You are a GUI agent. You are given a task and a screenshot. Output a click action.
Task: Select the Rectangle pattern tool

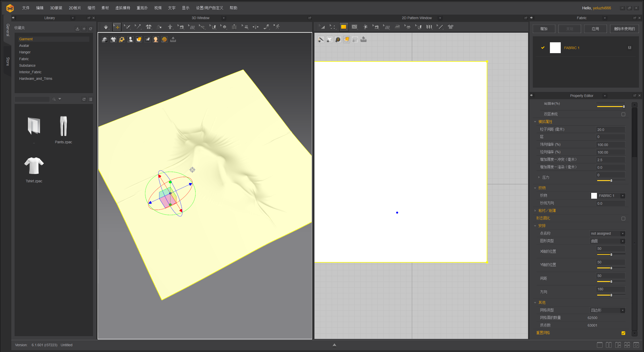pyautogui.click(x=343, y=27)
